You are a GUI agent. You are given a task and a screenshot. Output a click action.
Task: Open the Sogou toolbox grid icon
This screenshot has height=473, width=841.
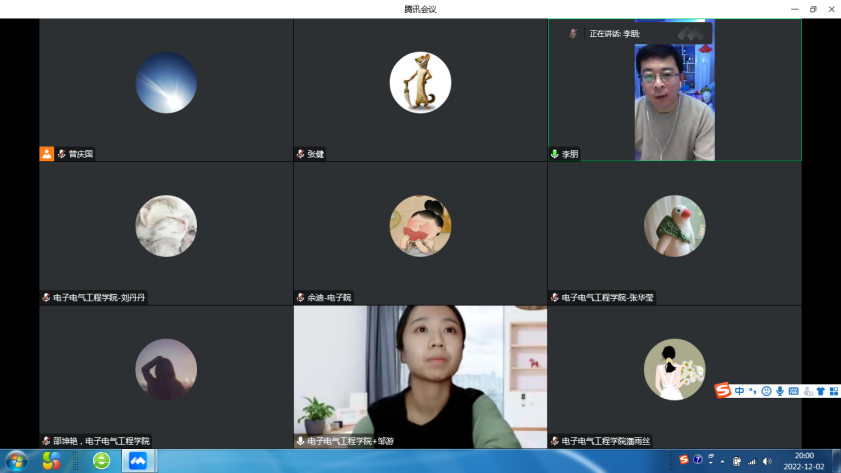(832, 391)
